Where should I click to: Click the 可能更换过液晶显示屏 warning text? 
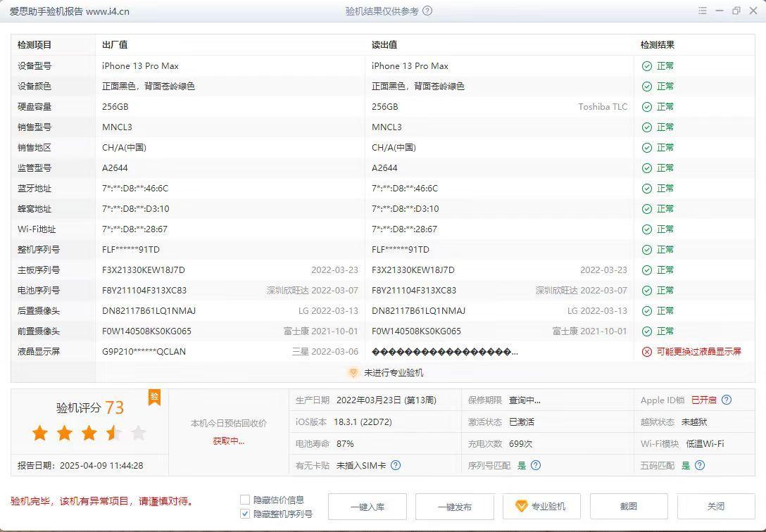(x=698, y=352)
